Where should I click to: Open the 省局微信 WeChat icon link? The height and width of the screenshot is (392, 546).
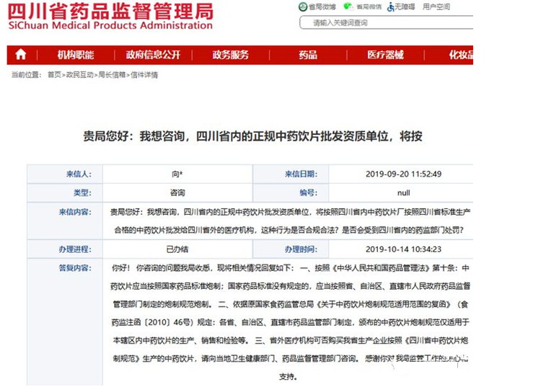point(363,6)
